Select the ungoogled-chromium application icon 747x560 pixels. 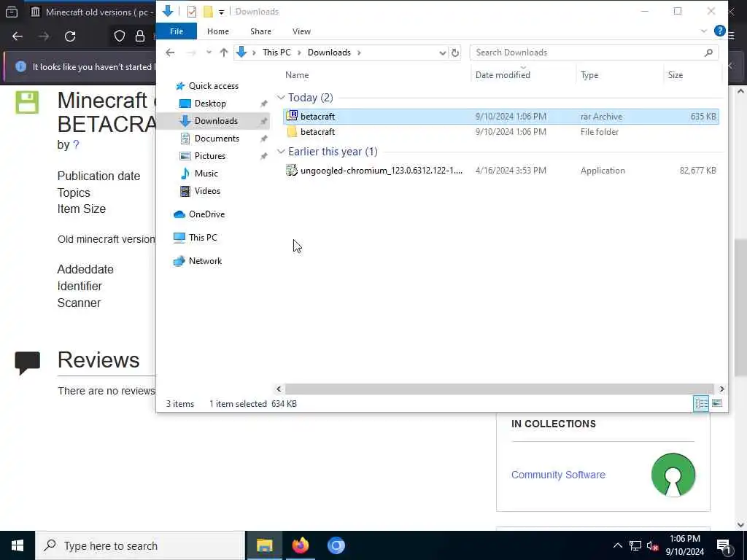292,170
